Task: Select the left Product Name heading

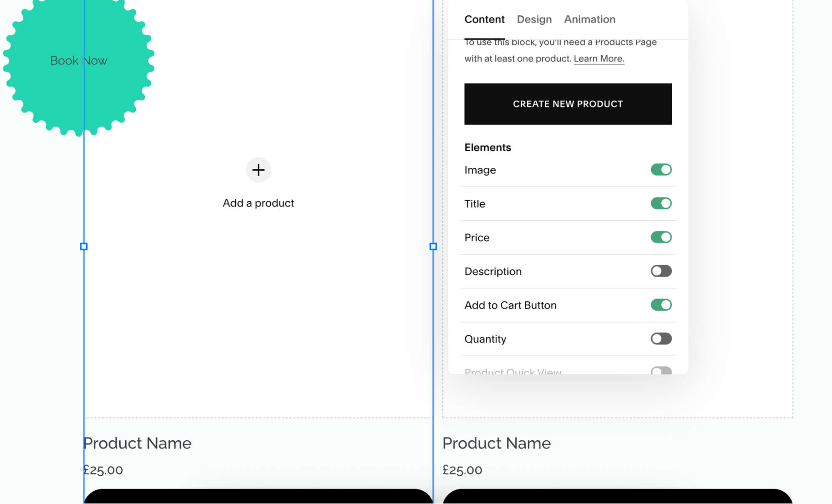Action: pos(137,443)
